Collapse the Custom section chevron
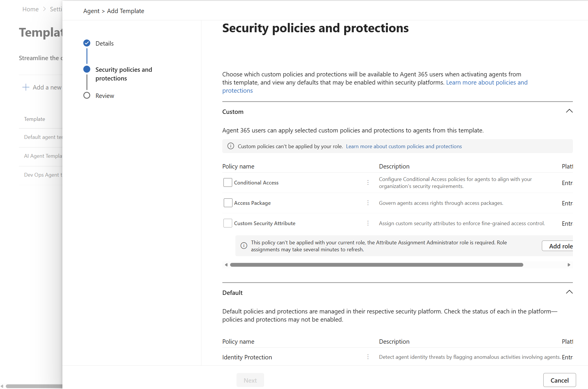588x389 pixels. click(x=569, y=111)
